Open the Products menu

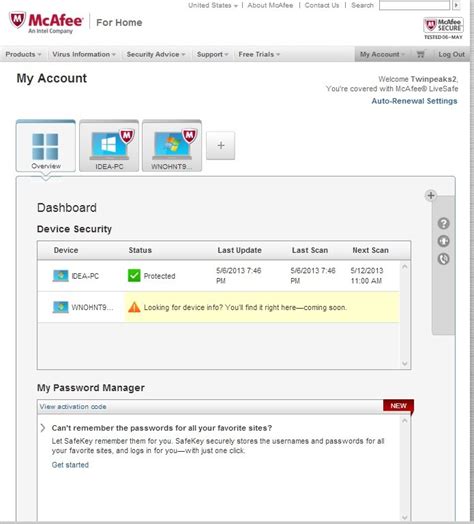tap(23, 54)
